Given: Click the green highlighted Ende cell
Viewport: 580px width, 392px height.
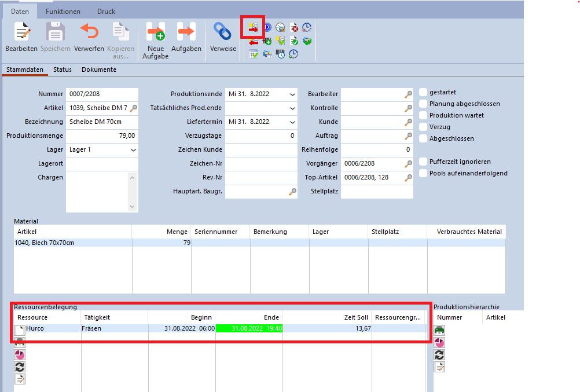Looking at the screenshot, I should (x=249, y=328).
